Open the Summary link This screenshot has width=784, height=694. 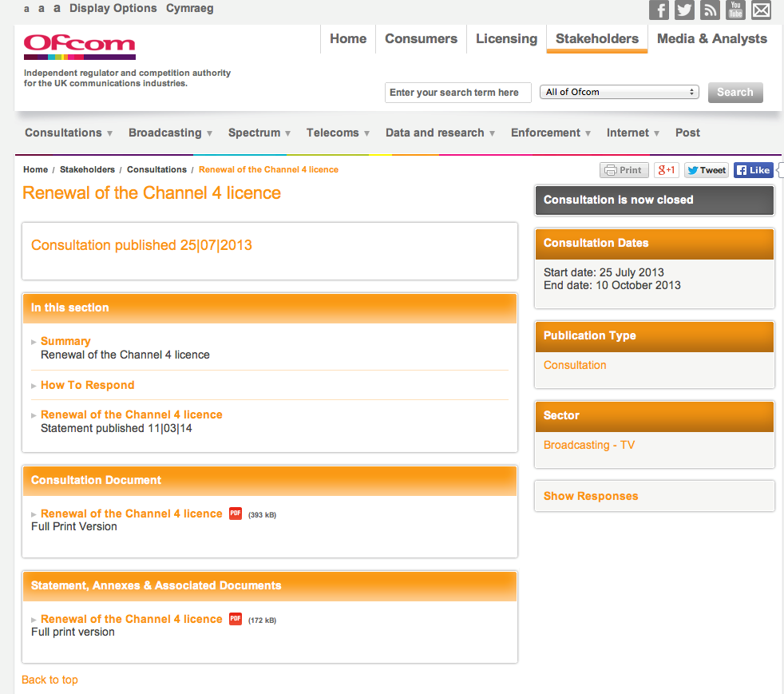(65, 341)
